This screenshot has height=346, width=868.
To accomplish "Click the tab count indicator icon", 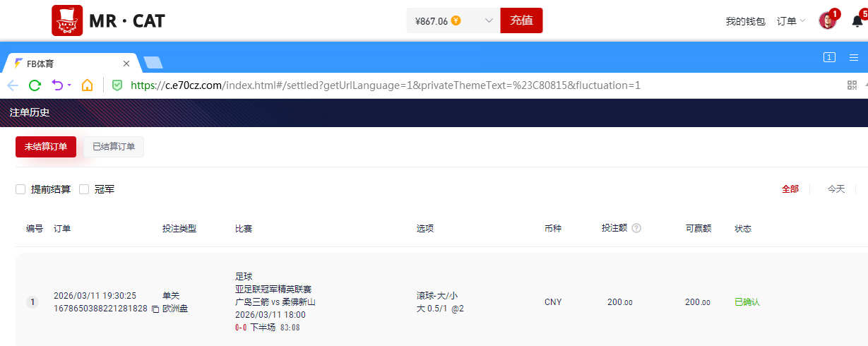I will tap(830, 57).
